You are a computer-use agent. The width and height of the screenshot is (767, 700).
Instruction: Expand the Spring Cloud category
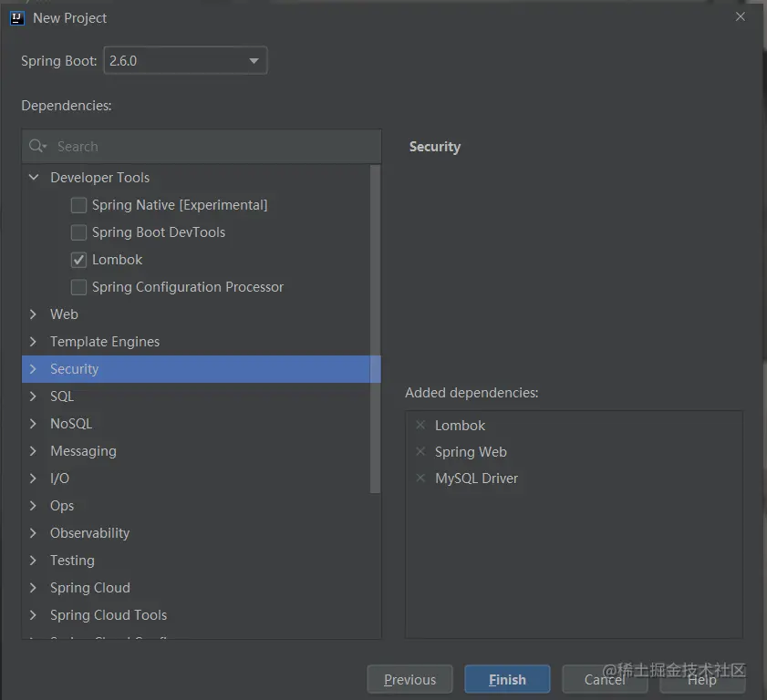[33, 588]
